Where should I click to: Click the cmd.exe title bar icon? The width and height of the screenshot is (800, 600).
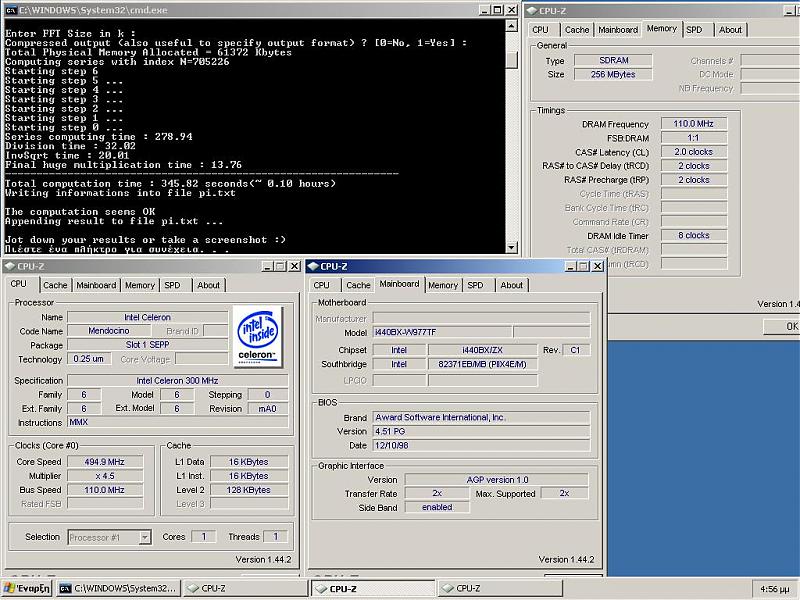(10, 10)
